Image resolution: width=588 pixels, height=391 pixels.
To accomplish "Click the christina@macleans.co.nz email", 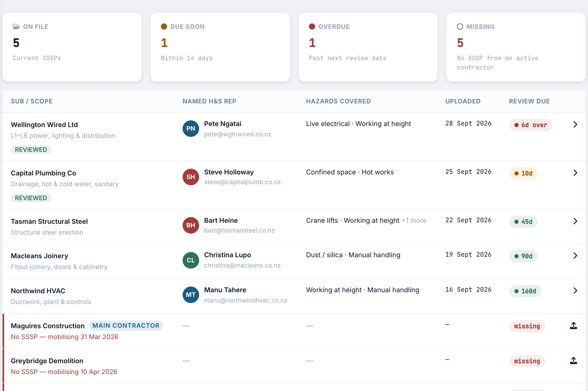I will [242, 265].
